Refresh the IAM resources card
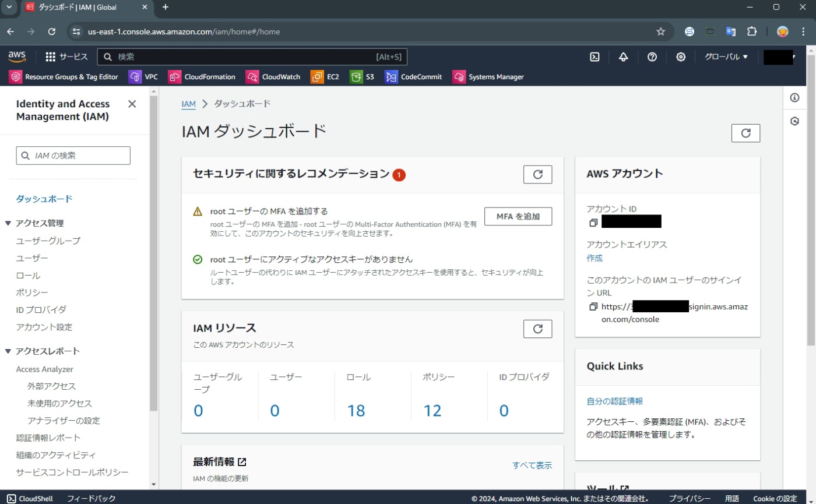Screen dimensions: 816x504 [537, 329]
